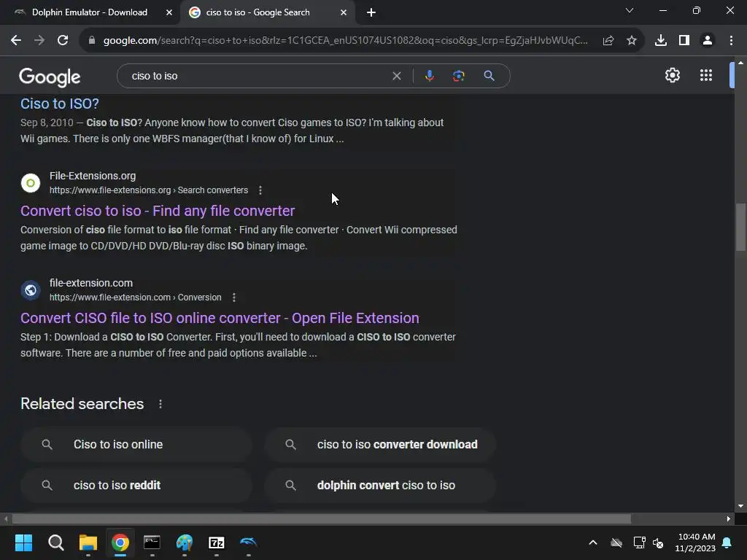Share this page from the address bar
This screenshot has width=747, height=560.
coord(608,41)
